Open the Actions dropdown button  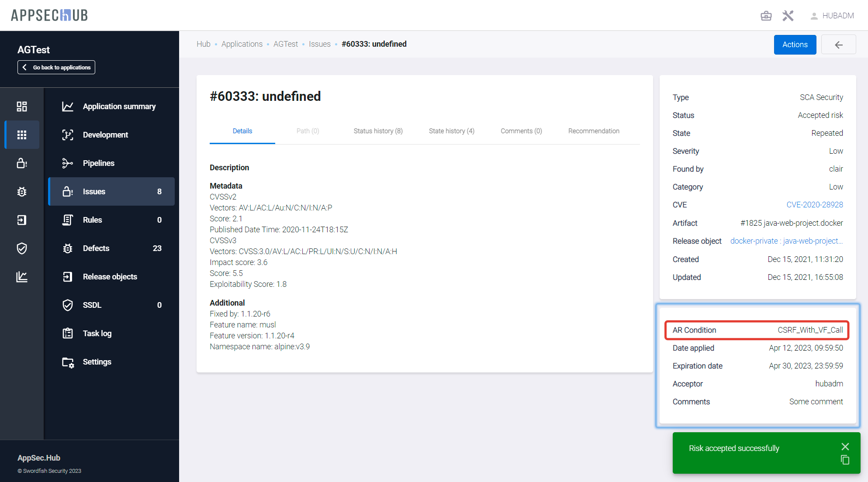(x=795, y=45)
